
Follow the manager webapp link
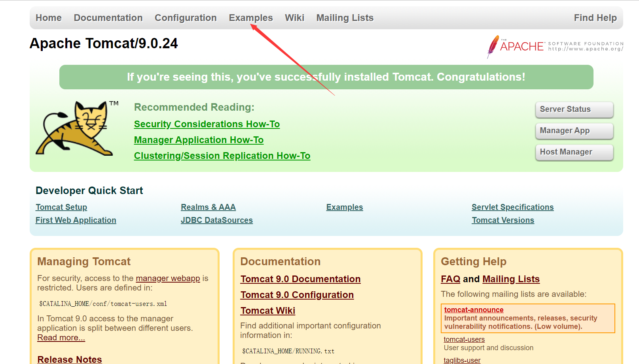tap(168, 278)
